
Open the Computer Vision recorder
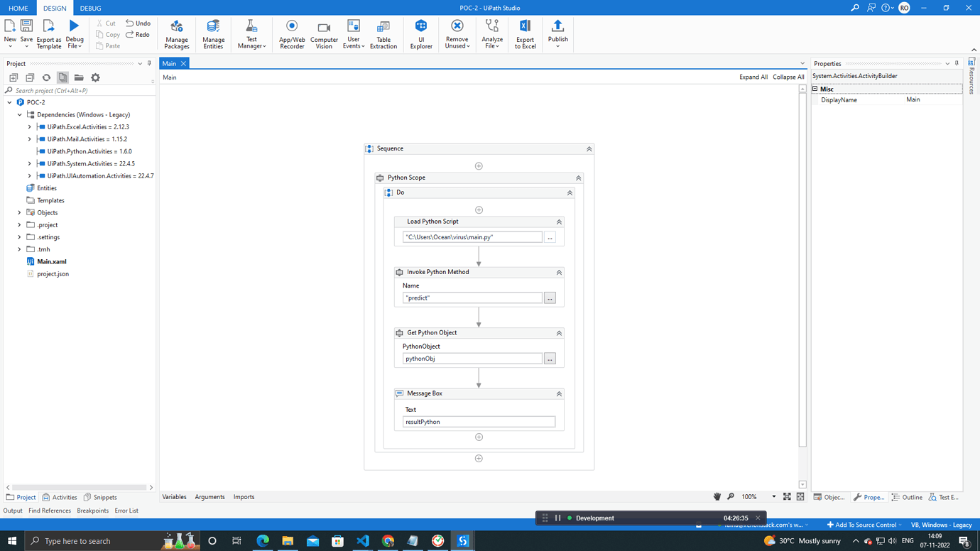[324, 34]
